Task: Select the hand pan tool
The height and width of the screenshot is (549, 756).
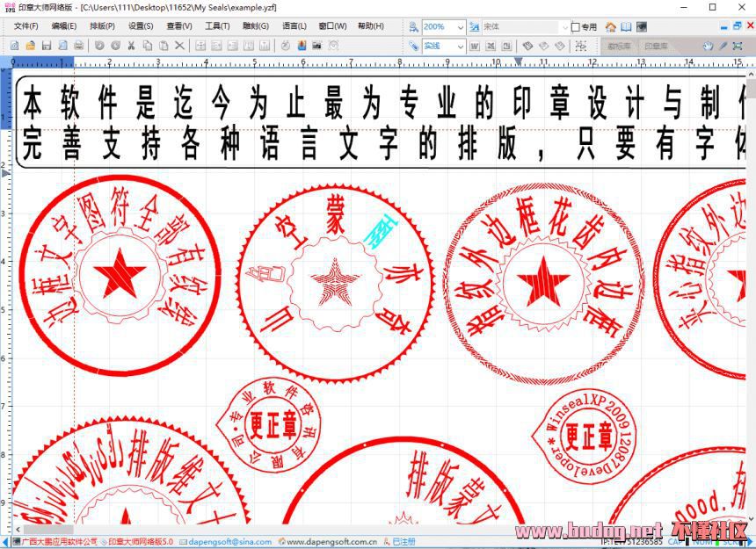Action: (708, 46)
